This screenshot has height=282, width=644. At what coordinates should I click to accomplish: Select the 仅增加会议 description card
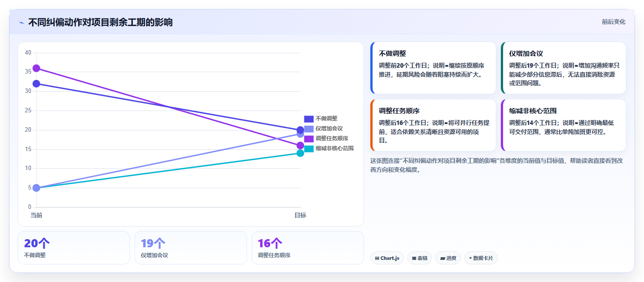(563, 68)
